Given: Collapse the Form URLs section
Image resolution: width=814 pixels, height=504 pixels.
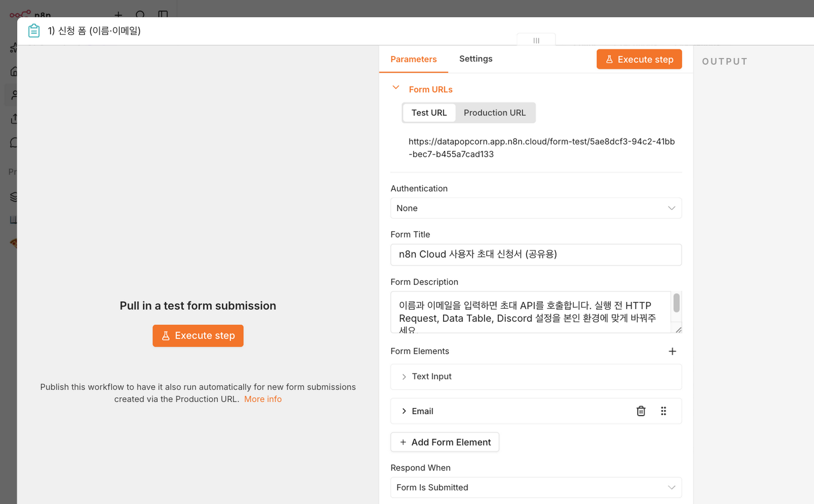Looking at the screenshot, I should point(395,88).
